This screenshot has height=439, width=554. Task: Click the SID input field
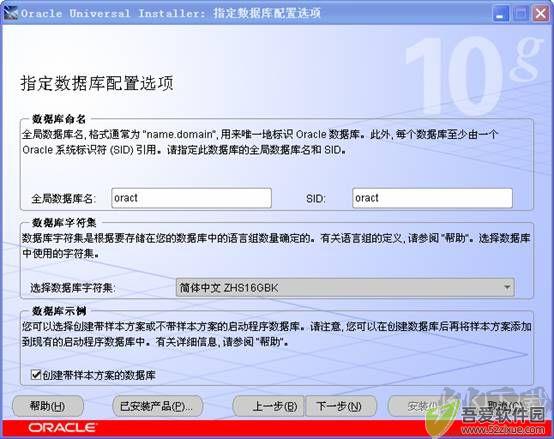tap(432, 198)
